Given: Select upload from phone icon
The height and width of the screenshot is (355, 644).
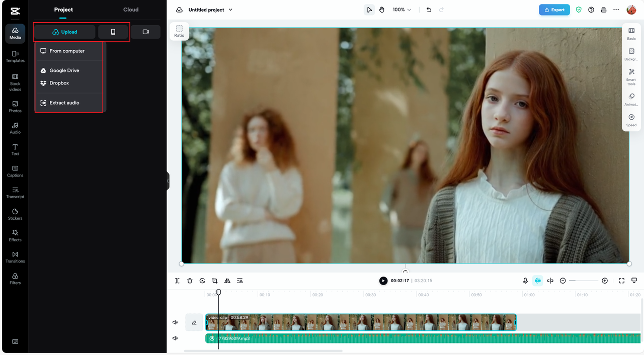Looking at the screenshot, I should pyautogui.click(x=113, y=32).
